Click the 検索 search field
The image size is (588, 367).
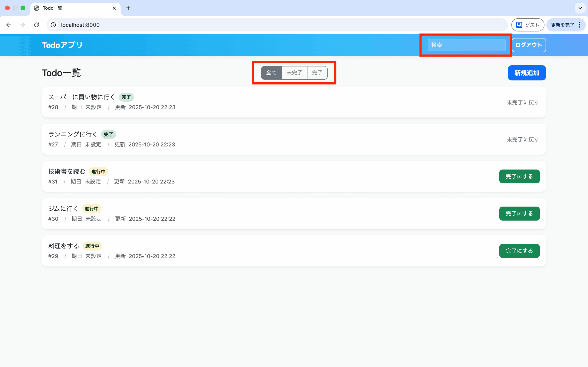[x=466, y=45]
